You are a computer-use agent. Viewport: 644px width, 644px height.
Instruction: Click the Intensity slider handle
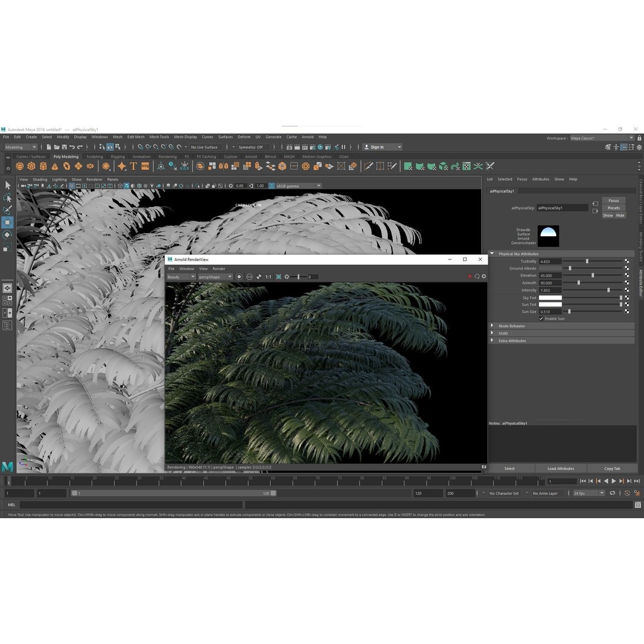(x=608, y=290)
